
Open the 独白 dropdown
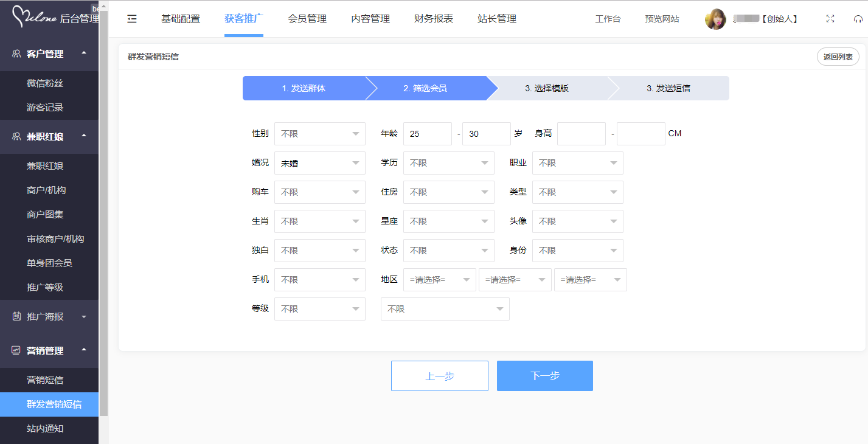coord(320,251)
